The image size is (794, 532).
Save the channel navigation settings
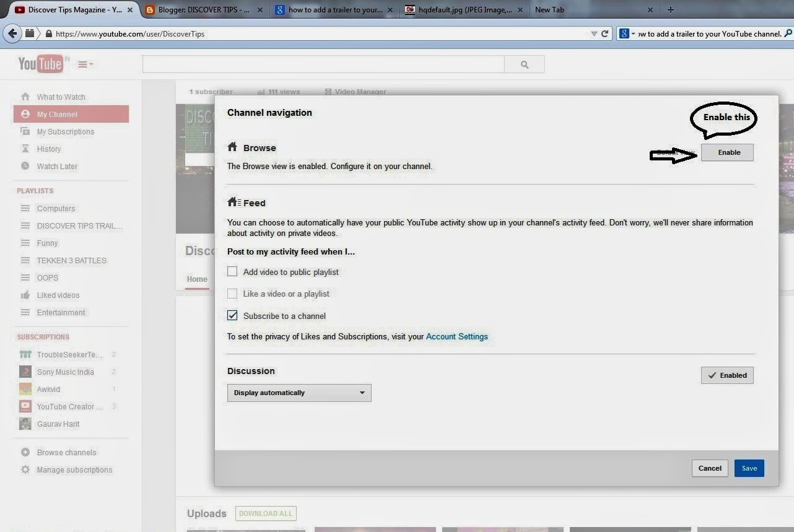click(x=749, y=468)
